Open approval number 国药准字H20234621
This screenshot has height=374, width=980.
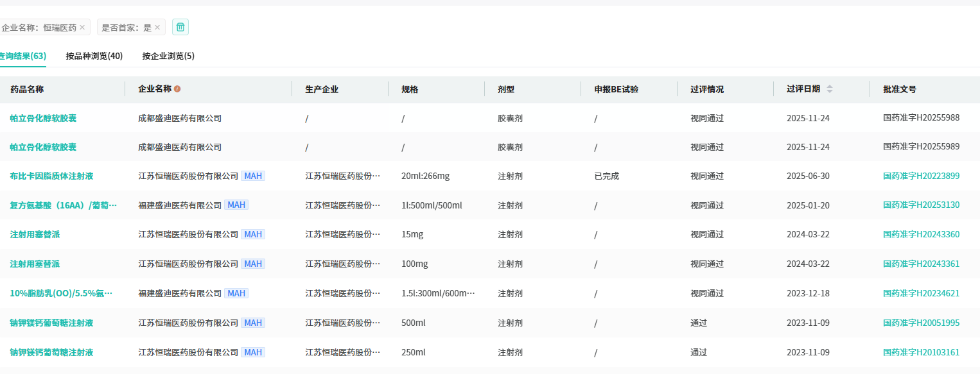(x=922, y=293)
